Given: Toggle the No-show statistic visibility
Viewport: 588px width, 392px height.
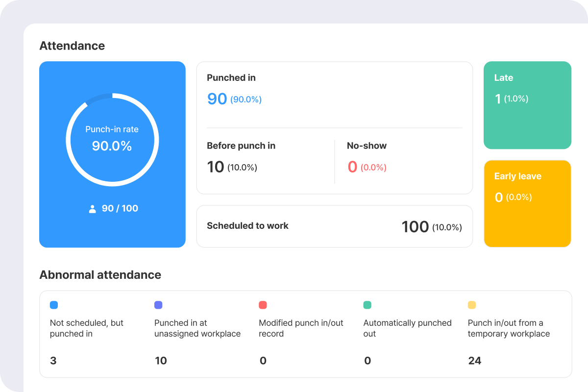Looking at the screenshot, I should coord(367,157).
